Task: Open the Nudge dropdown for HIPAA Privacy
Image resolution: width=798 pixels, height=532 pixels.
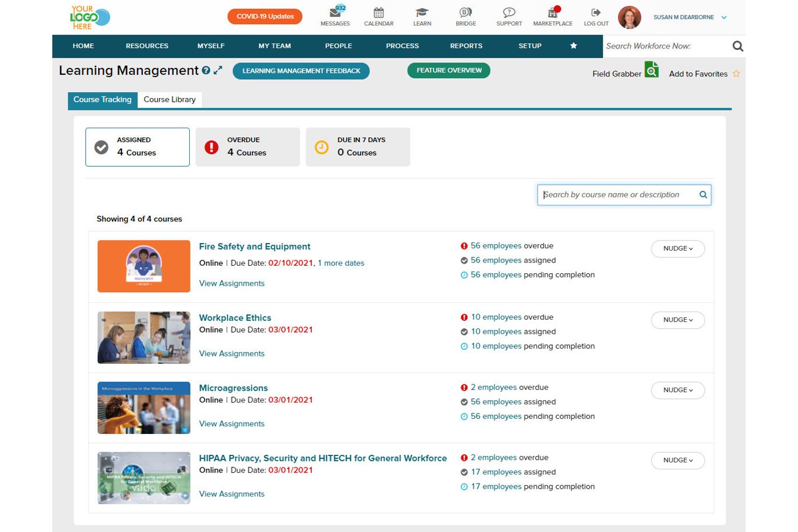Action: tap(678, 460)
